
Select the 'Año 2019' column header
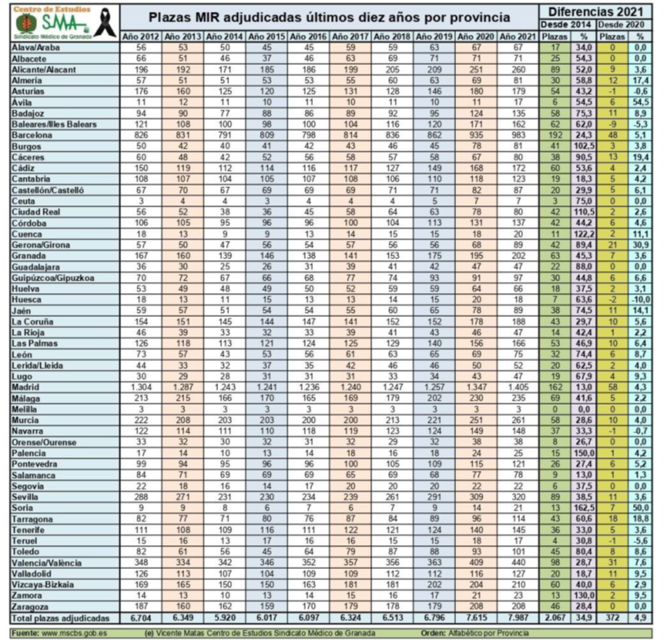tap(434, 37)
